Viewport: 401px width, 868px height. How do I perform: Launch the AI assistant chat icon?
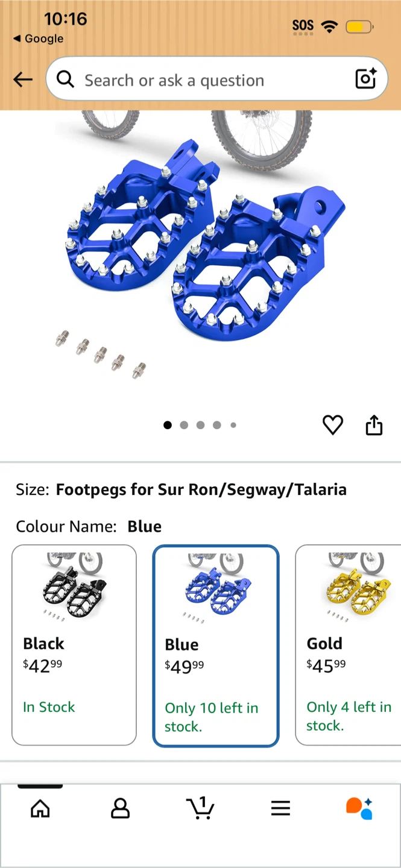(359, 808)
